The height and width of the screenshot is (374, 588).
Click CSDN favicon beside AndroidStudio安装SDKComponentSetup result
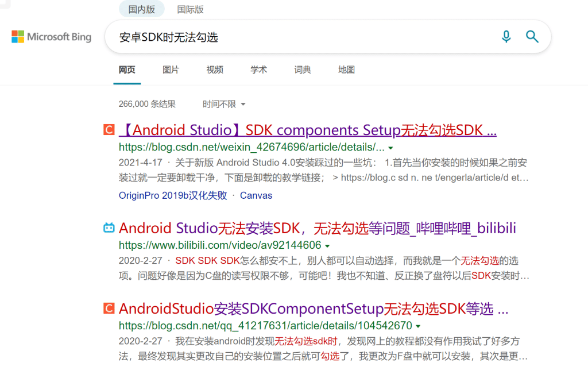click(109, 309)
